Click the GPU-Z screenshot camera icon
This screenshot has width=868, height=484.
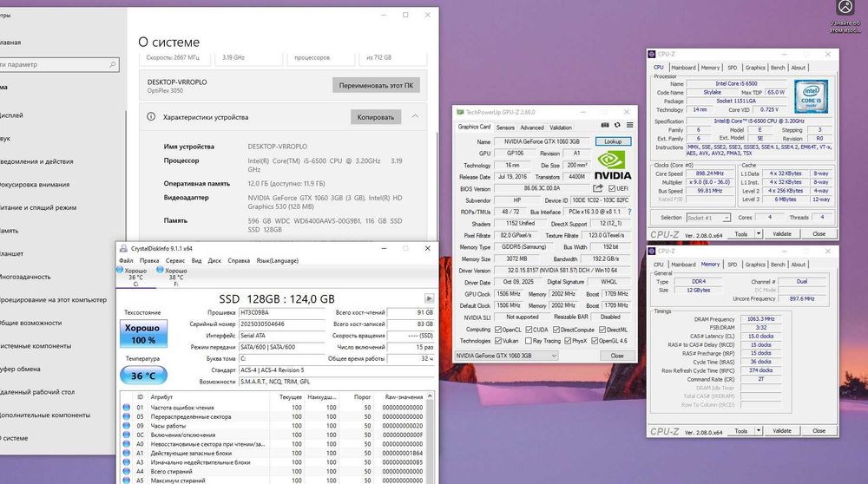[605, 126]
